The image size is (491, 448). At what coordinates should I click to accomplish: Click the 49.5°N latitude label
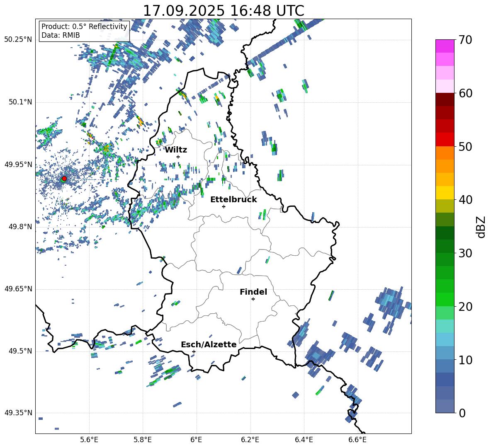(x=20, y=351)
